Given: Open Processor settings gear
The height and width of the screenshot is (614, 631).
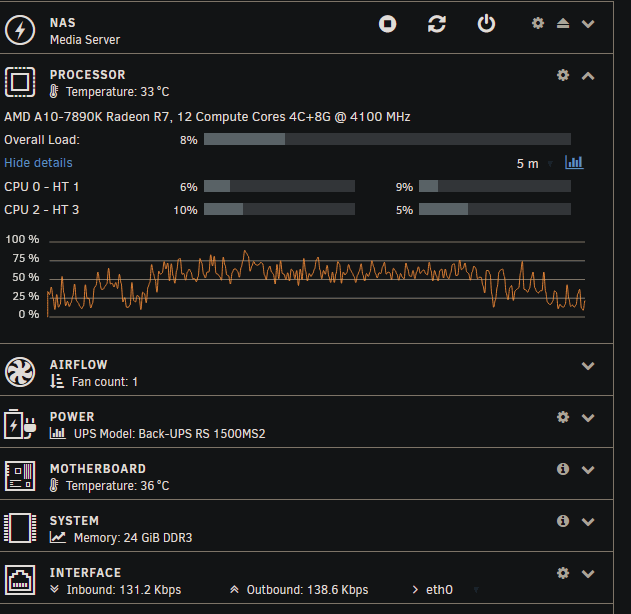Looking at the screenshot, I should pyautogui.click(x=563, y=75).
